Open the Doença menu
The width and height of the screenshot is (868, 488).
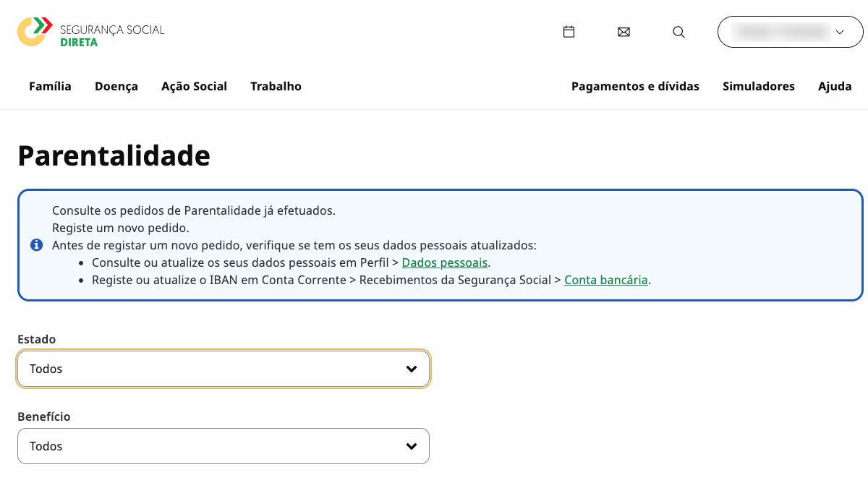pyautogui.click(x=116, y=87)
